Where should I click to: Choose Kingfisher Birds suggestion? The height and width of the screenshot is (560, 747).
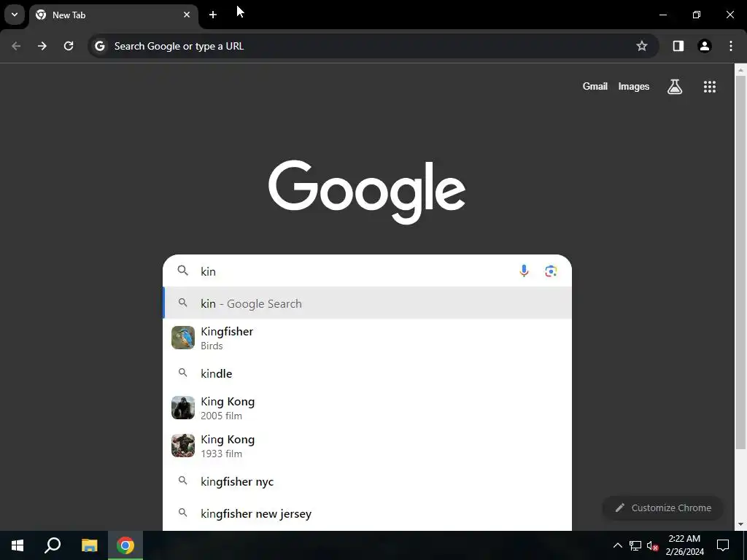click(368, 338)
